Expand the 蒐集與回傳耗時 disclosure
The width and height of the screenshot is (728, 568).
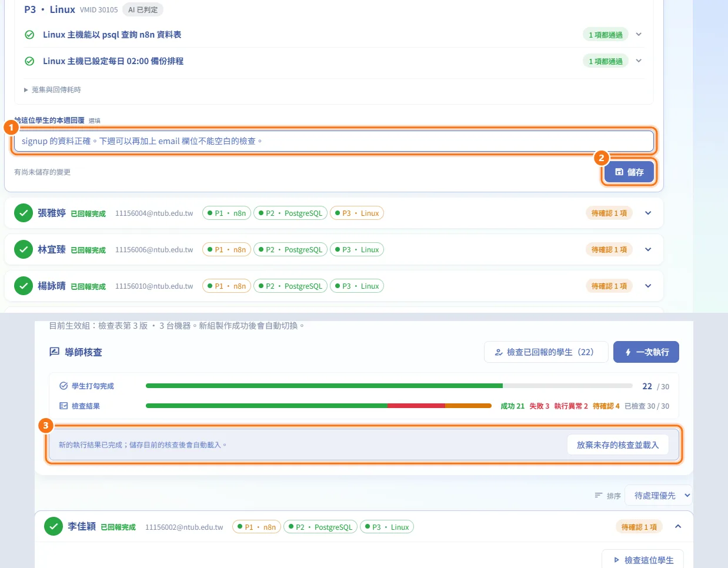coord(52,89)
